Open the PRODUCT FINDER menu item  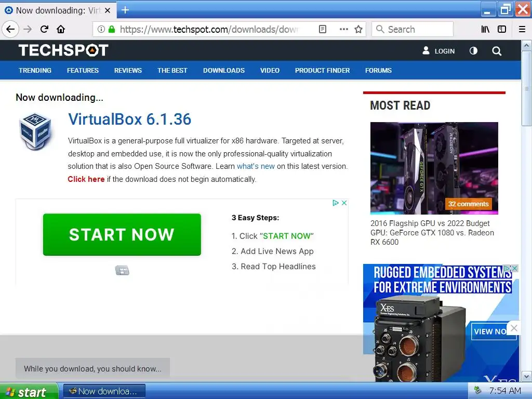(322, 70)
